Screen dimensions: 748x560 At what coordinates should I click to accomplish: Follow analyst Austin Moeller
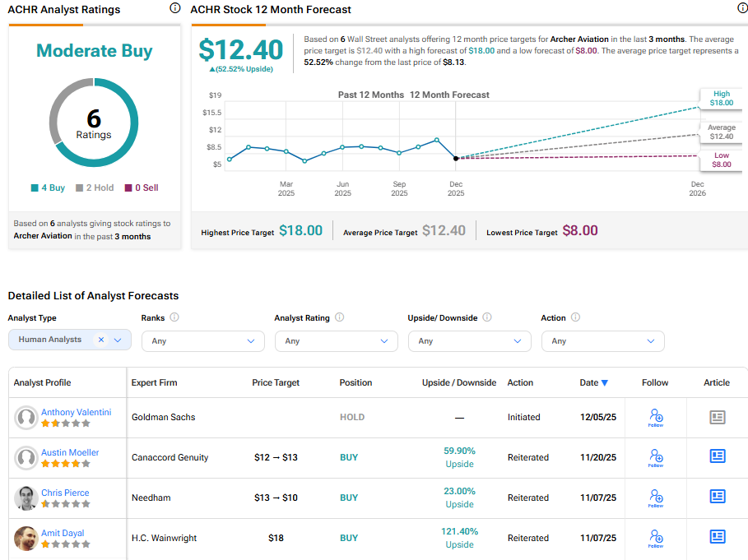655,458
